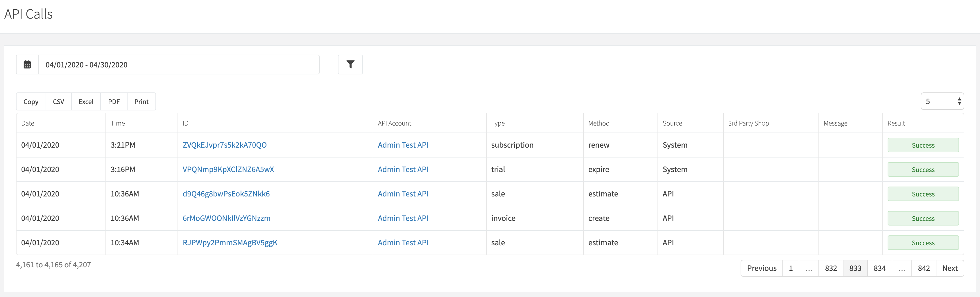The width and height of the screenshot is (980, 297).
Task: Open Admin Test API in 10:34AM sale row
Action: coord(403,242)
